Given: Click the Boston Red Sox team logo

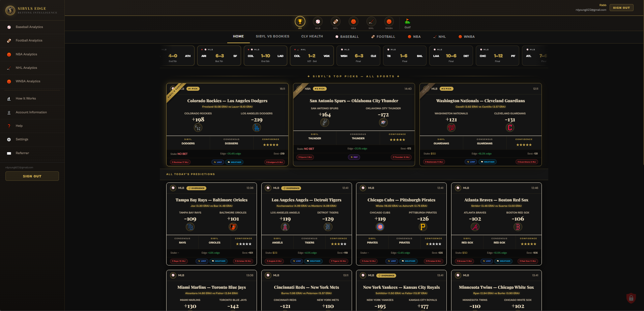Looking at the screenshot, I should pyautogui.click(x=518, y=227).
